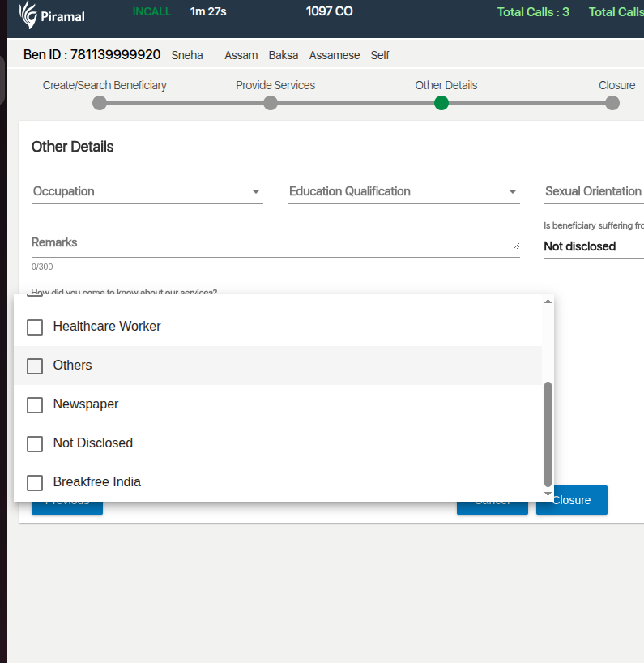Image resolution: width=644 pixels, height=663 pixels.
Task: Select the Newspaper checkbox
Action: 35,404
